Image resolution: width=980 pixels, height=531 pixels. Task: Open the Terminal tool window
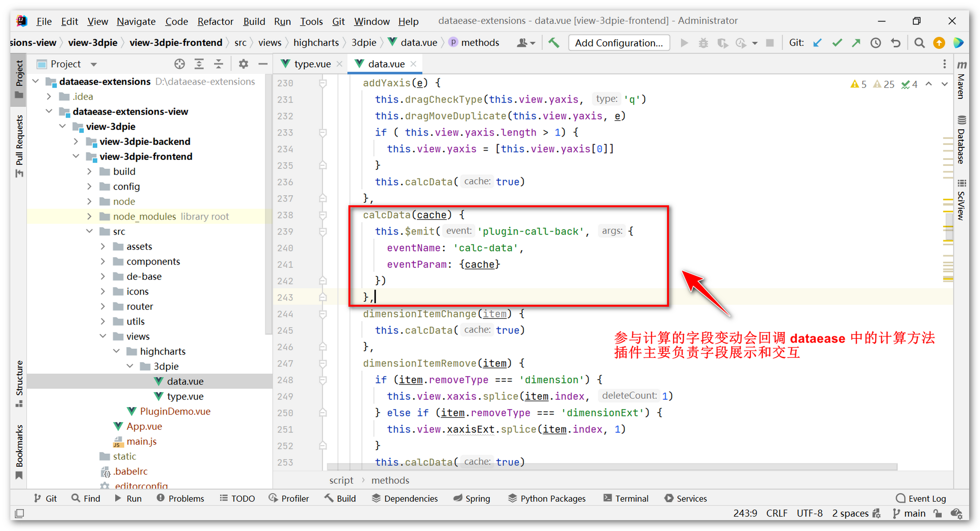click(626, 498)
